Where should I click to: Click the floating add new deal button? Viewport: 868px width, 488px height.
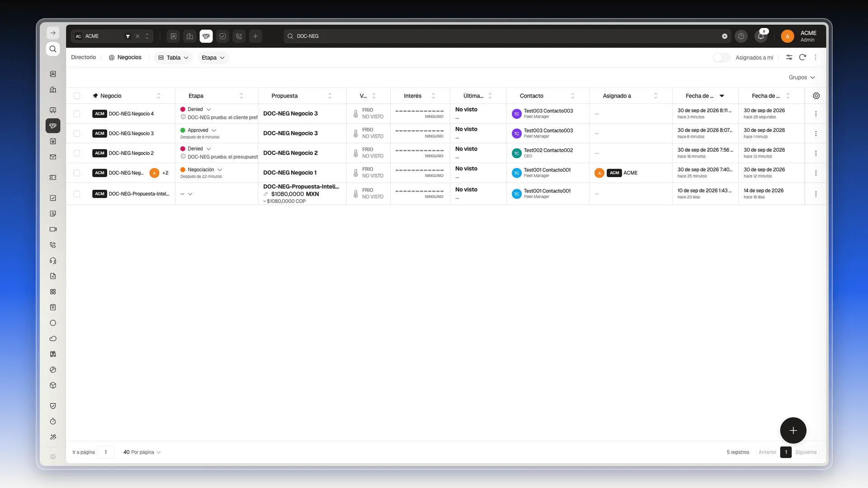[793, 430]
